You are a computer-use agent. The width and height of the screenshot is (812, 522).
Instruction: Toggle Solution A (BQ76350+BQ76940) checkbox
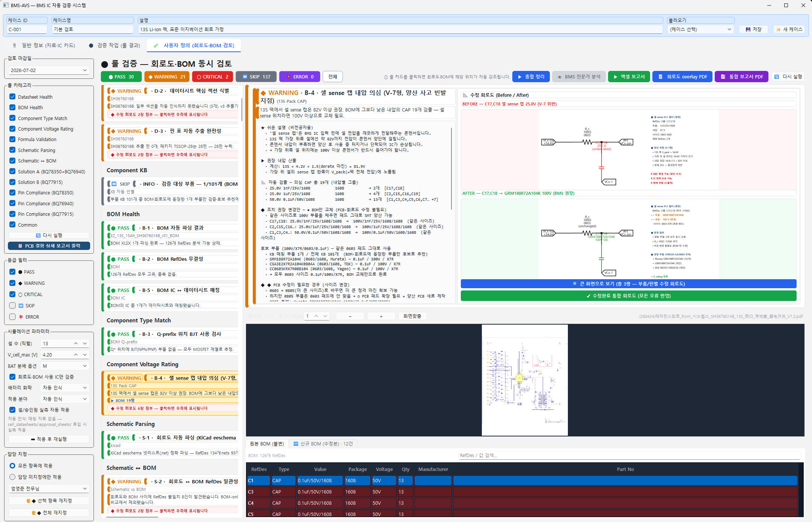point(12,171)
